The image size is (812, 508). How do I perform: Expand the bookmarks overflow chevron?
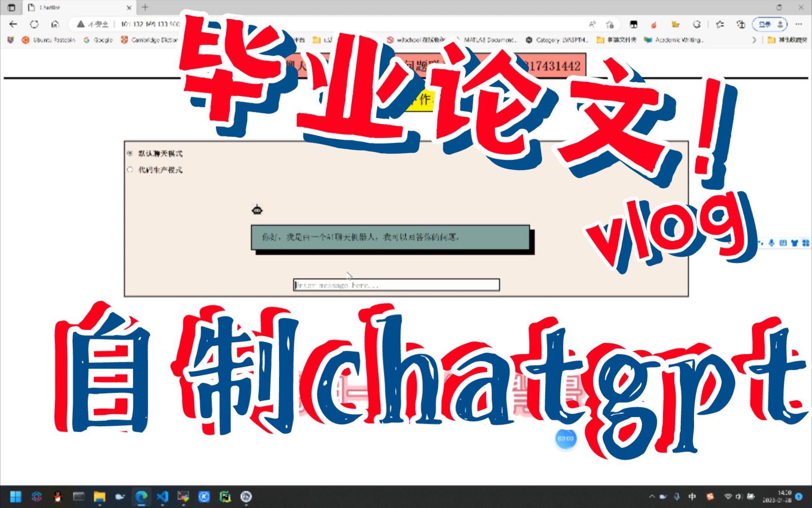coord(754,40)
